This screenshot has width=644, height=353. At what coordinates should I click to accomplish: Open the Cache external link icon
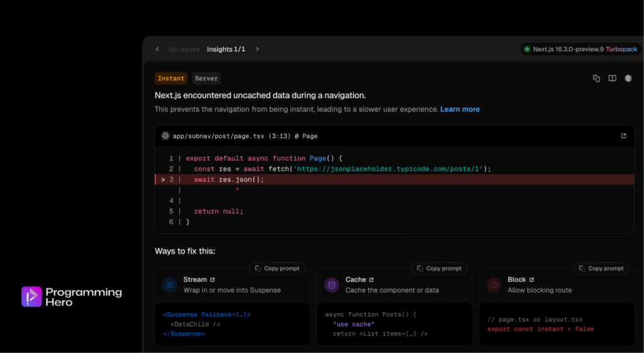[x=371, y=280]
